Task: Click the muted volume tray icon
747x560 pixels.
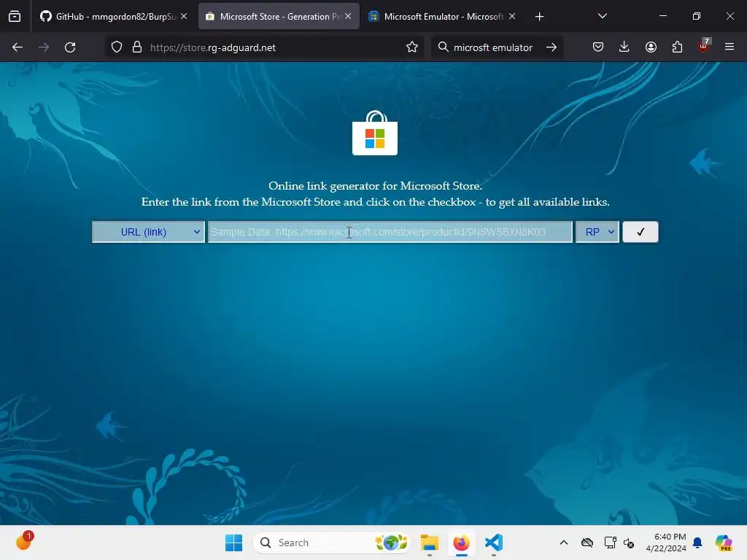Action: [629, 542]
